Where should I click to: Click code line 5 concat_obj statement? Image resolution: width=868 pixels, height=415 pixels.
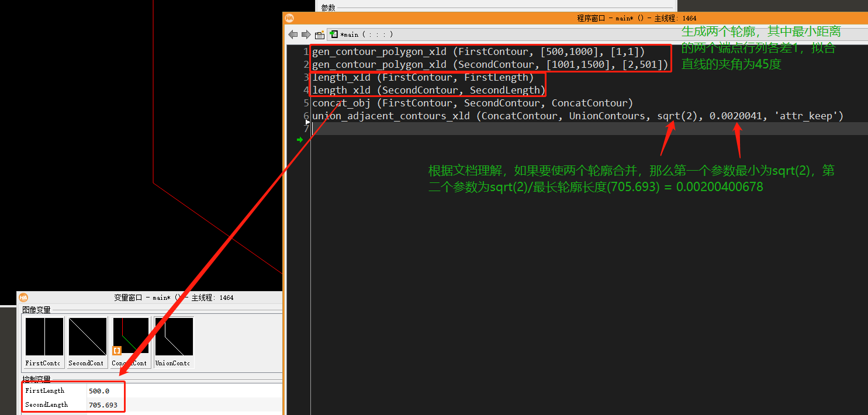(x=473, y=103)
